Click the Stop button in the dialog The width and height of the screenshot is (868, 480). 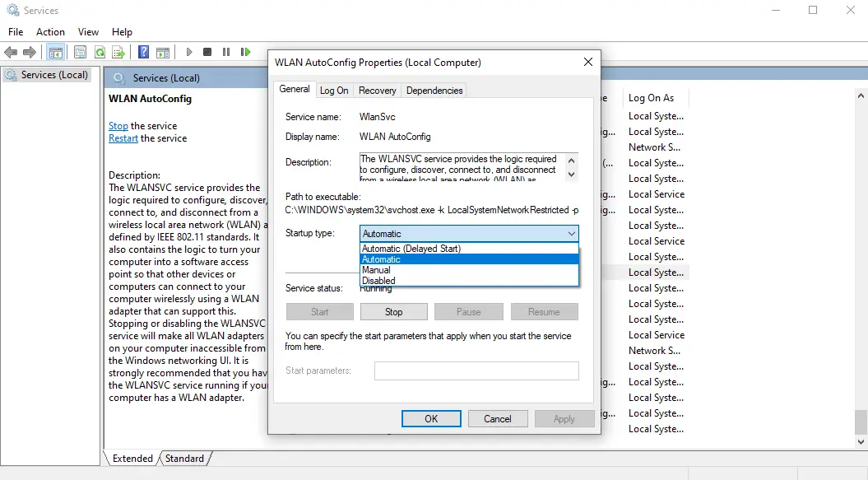tap(393, 312)
